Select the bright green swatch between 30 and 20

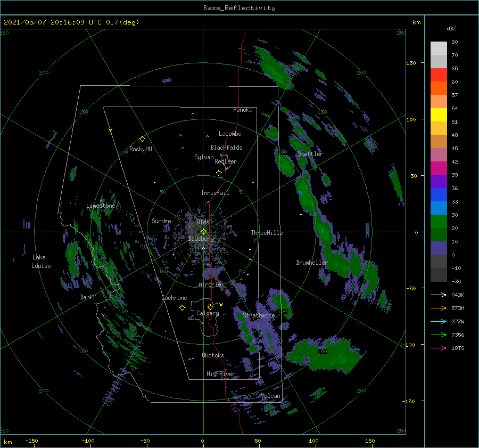[x=439, y=222]
